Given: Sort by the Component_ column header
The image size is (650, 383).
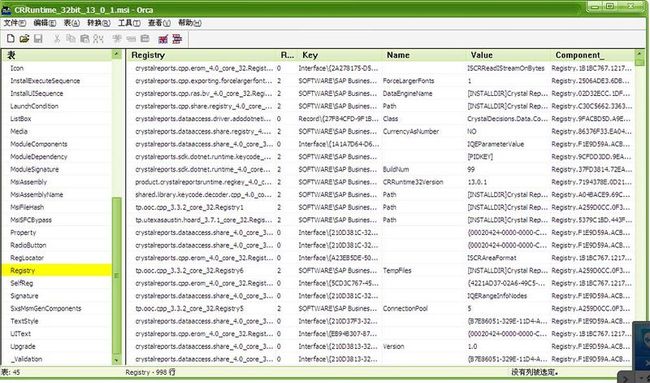Looking at the screenshot, I should (x=593, y=55).
